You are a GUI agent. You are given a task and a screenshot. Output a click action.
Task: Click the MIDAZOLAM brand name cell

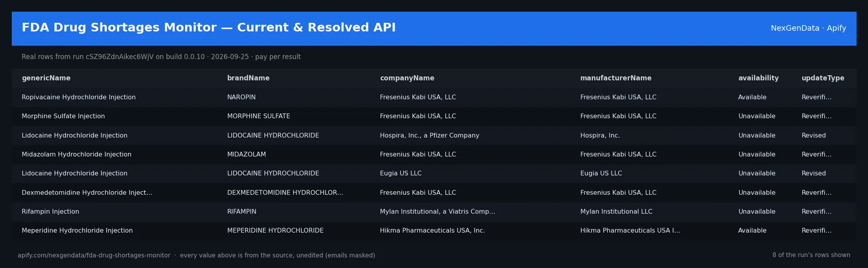[x=246, y=154]
